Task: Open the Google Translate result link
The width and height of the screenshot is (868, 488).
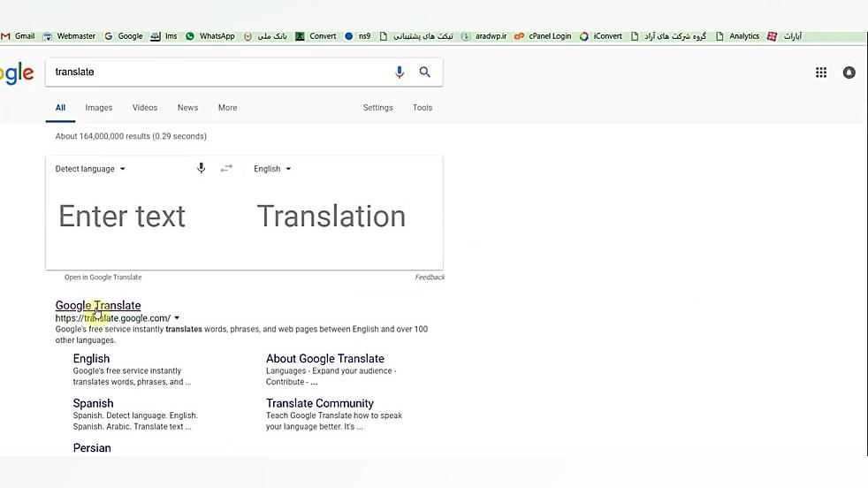Action: coord(98,305)
